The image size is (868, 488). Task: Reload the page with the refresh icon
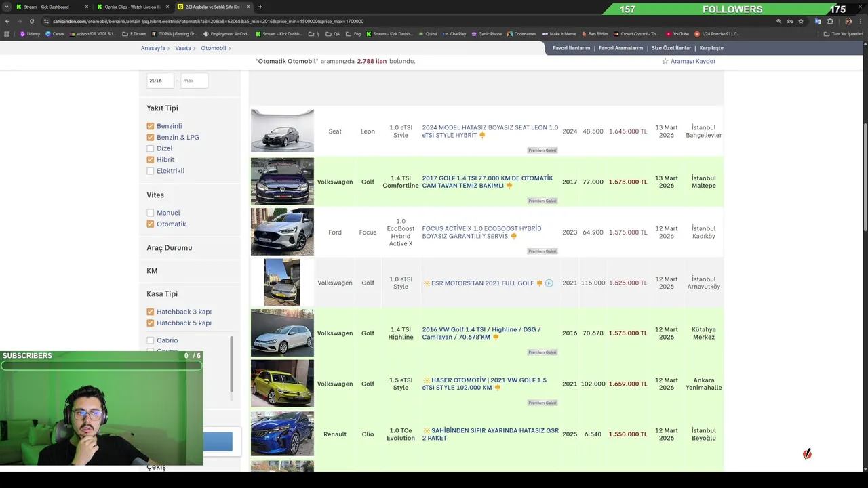tap(32, 21)
